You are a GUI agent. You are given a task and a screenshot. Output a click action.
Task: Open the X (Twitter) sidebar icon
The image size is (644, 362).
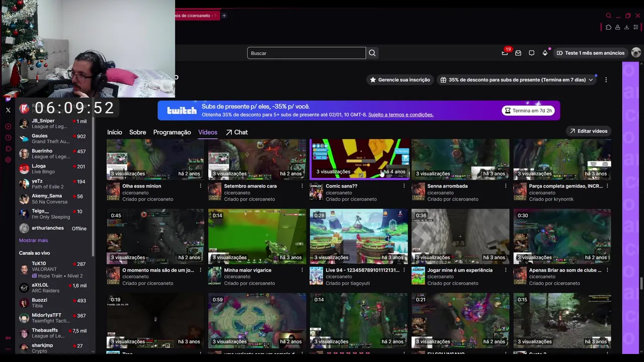pyautogui.click(x=8, y=110)
